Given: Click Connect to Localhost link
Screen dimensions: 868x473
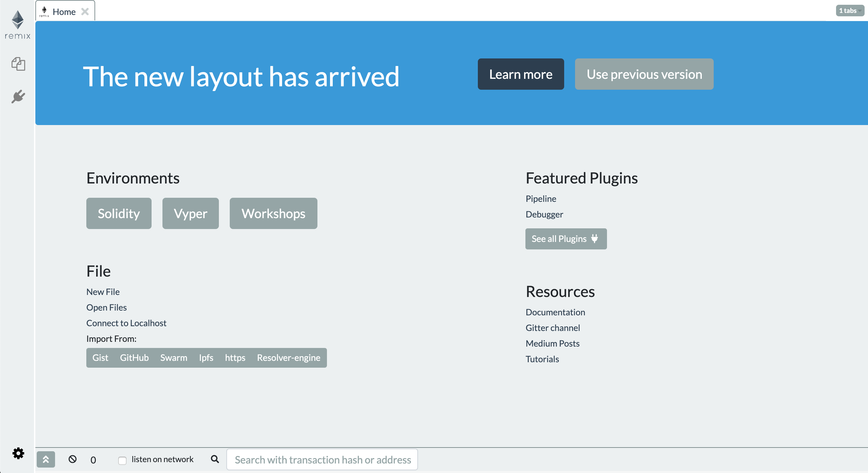Looking at the screenshot, I should [126, 323].
